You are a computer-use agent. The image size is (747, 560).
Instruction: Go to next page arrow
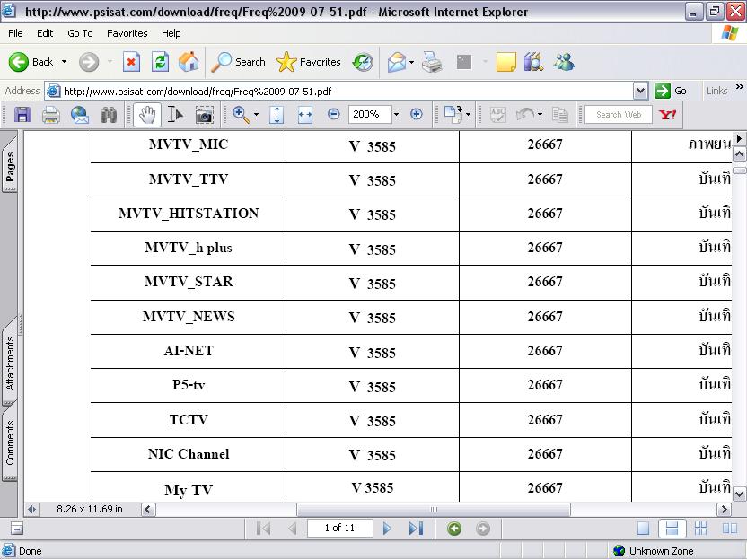pos(387,528)
